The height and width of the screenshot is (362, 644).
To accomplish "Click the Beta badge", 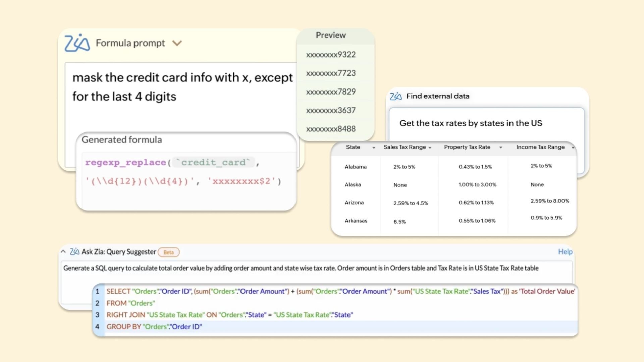I will (169, 252).
